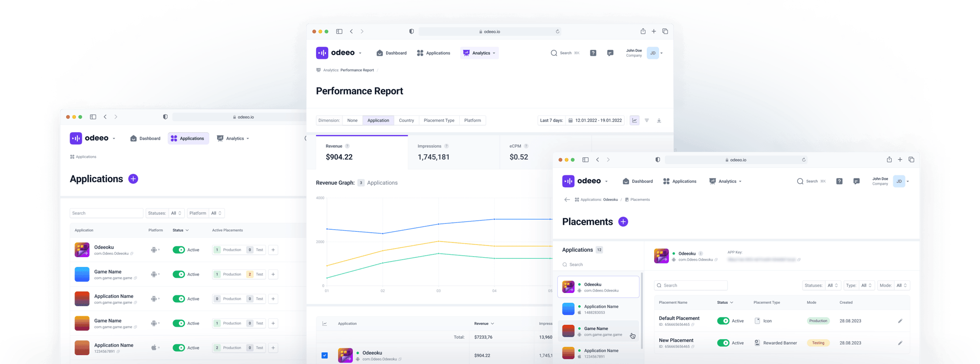This screenshot has height=364, width=980.
Task: Click Revenue metric card $904.22
Action: click(x=362, y=152)
